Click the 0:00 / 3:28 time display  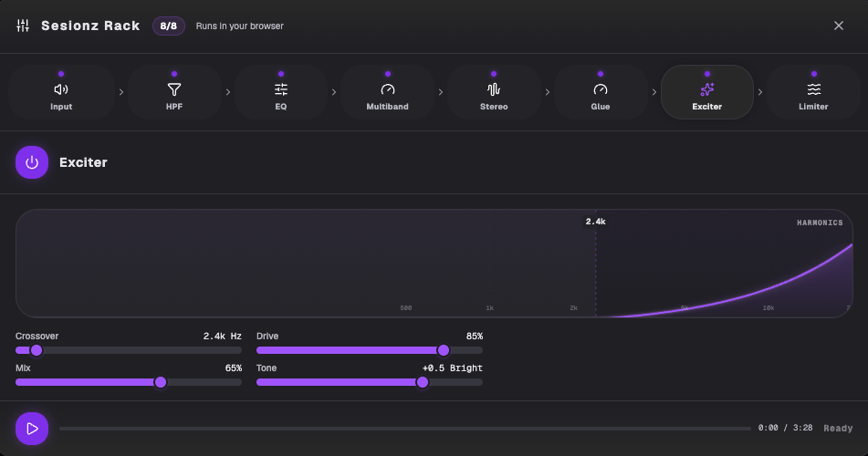pos(785,428)
